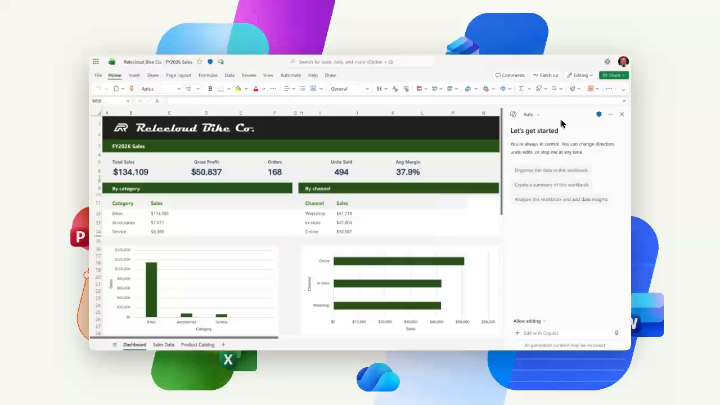Expand the Name Box dropdown

coord(128,101)
